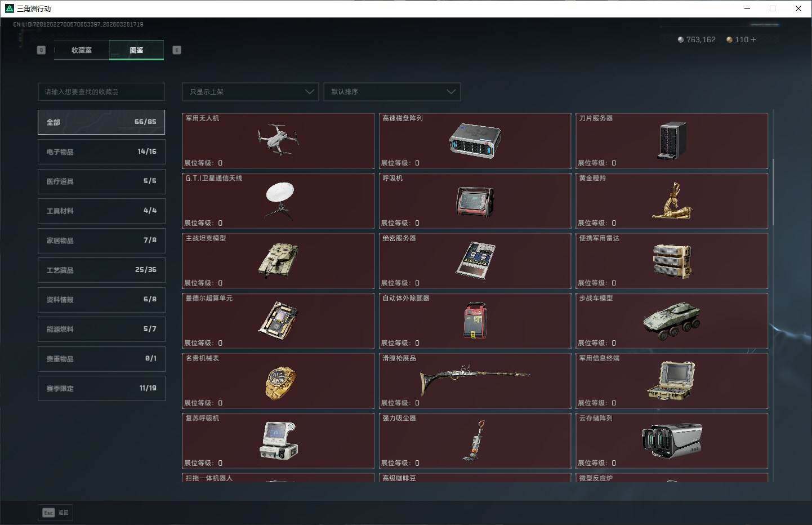The width and height of the screenshot is (812, 525).
Task: Filter by 电子物品 category
Action: click(x=101, y=152)
